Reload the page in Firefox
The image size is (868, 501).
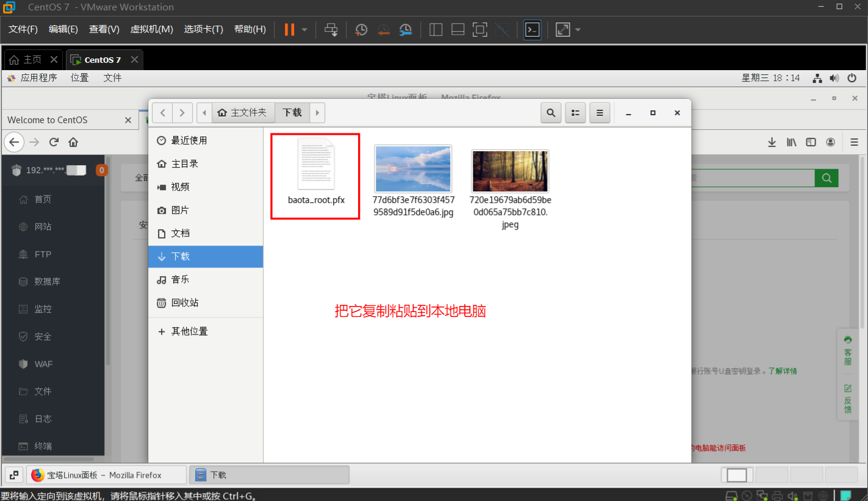click(x=54, y=142)
